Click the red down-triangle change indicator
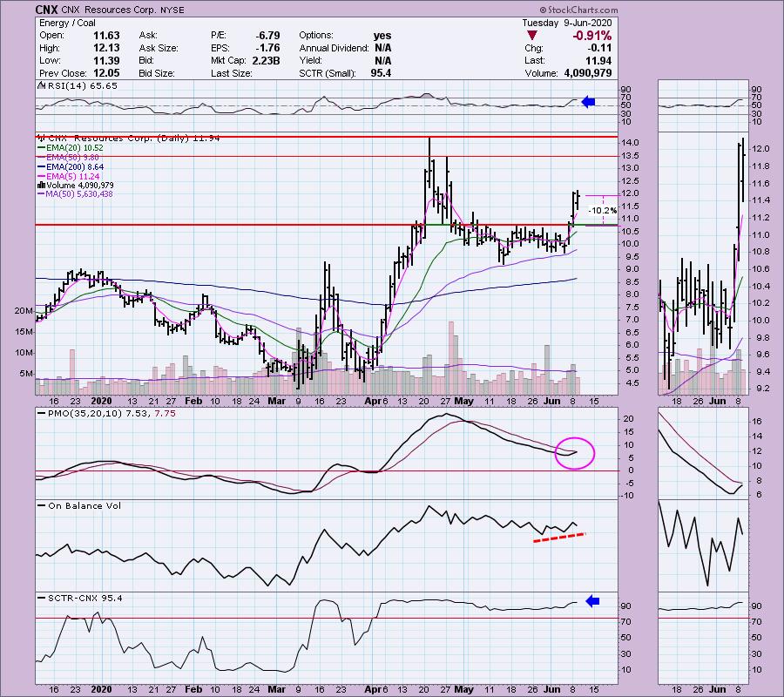 (532, 36)
